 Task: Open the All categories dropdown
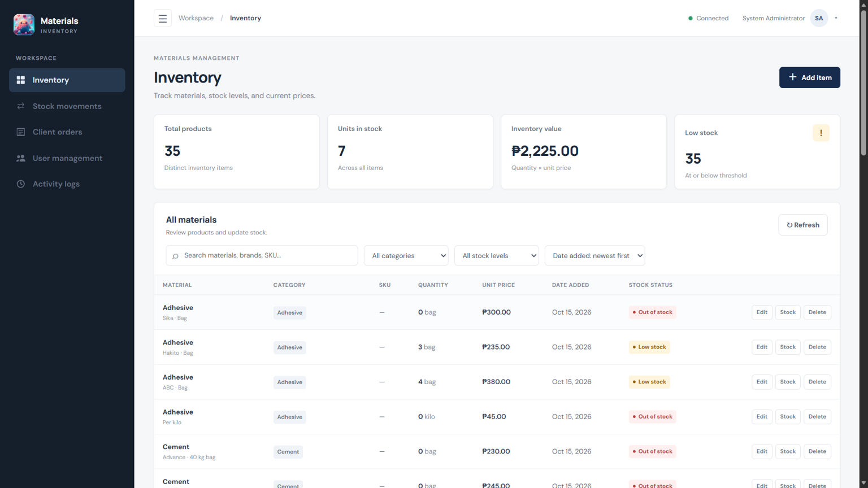coord(406,255)
